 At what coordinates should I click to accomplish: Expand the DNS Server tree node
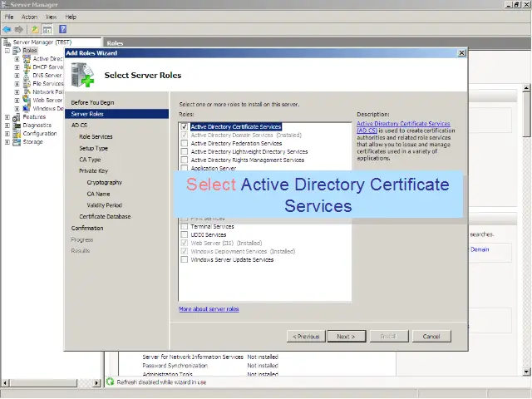(17, 76)
